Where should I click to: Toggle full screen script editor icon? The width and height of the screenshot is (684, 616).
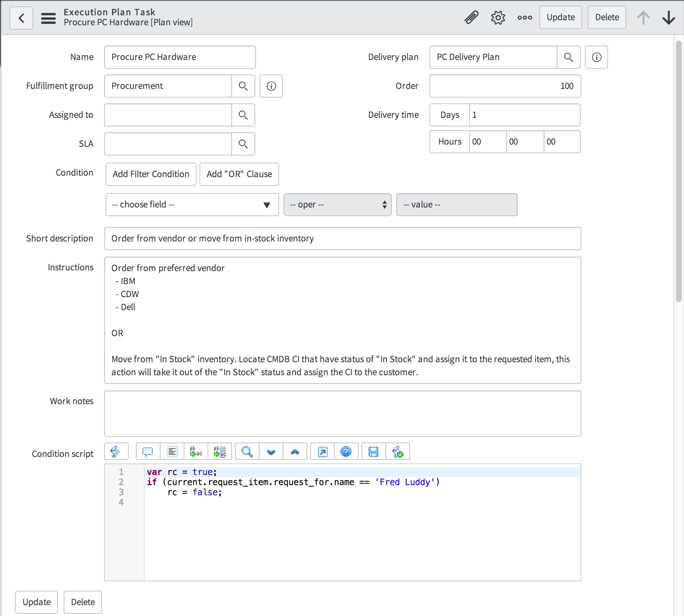(322, 452)
